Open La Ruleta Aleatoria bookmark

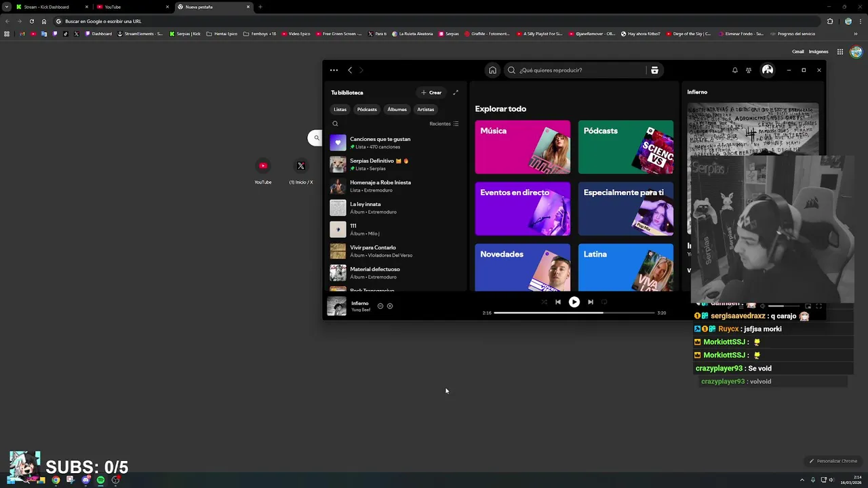[x=412, y=34]
